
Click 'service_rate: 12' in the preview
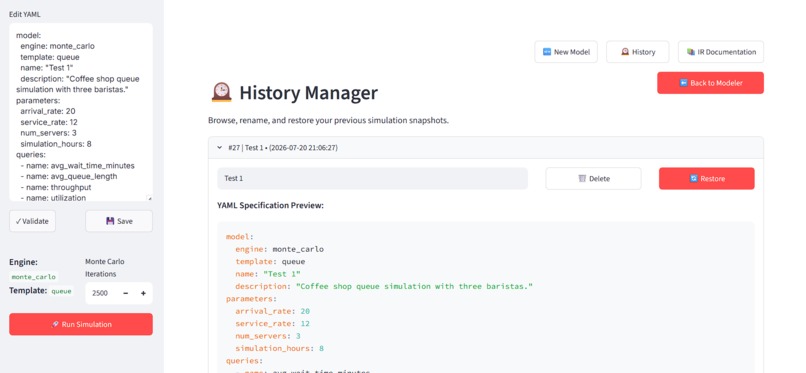tap(272, 324)
